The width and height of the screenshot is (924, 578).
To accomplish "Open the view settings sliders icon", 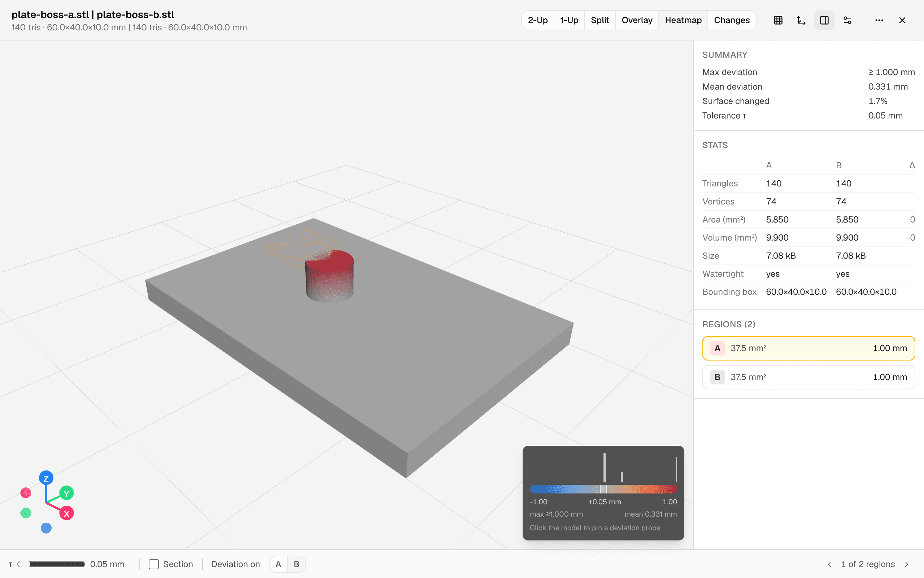I will (x=847, y=20).
